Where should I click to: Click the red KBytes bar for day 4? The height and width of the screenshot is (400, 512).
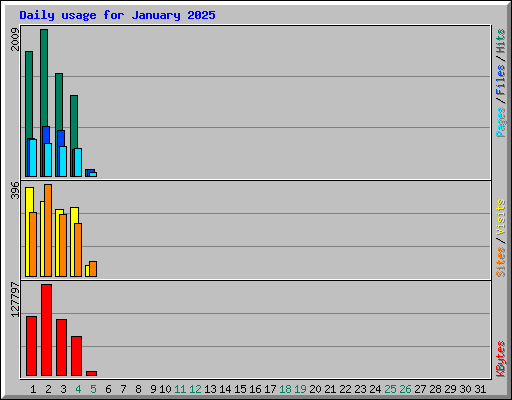coord(76,356)
